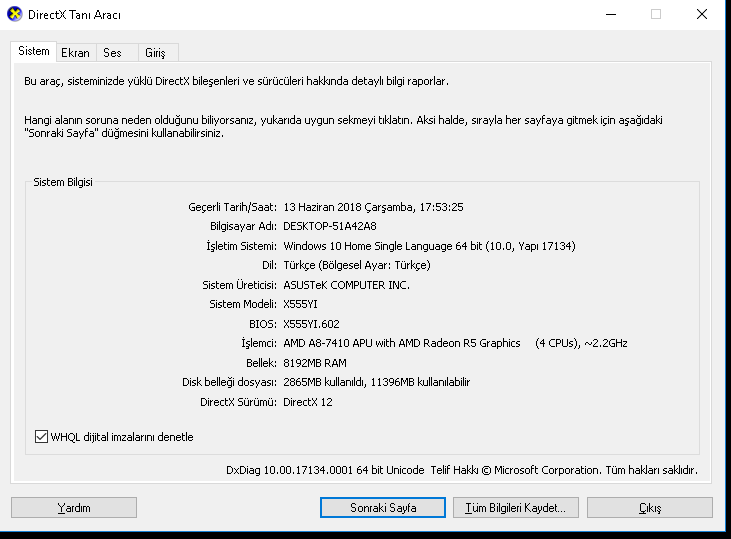This screenshot has height=539, width=731.
Task: Click the Bilgisayar Adı label
Action: point(243,226)
